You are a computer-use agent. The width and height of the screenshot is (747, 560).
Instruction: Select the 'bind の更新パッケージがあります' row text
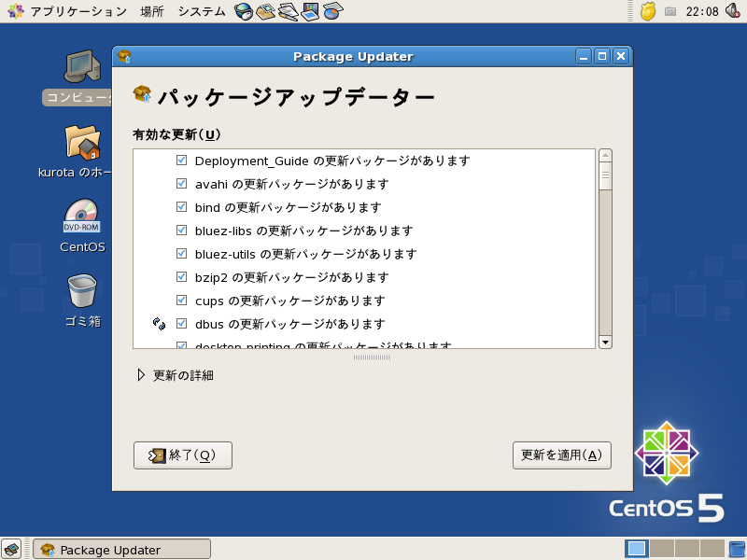click(289, 207)
